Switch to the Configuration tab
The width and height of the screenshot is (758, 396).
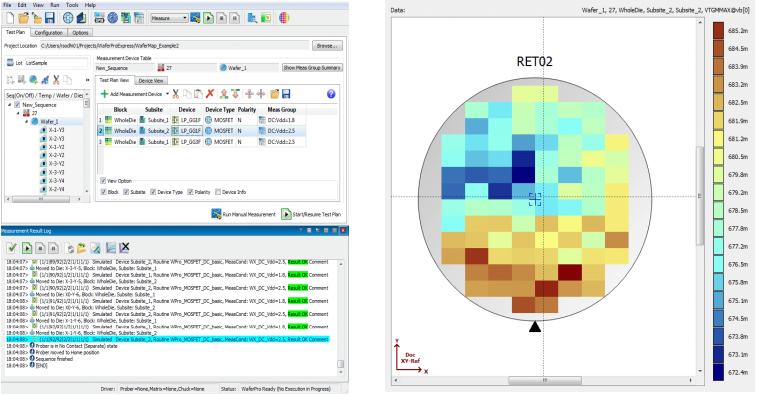point(48,33)
